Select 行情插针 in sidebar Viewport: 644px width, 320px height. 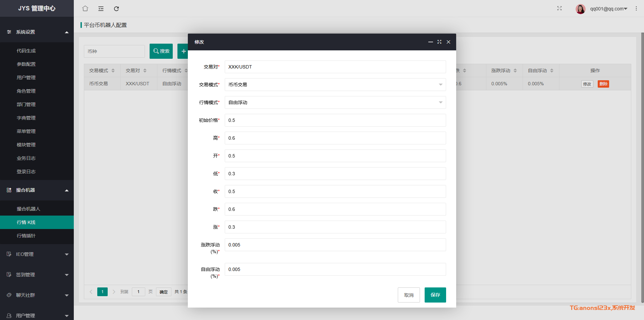pos(26,236)
